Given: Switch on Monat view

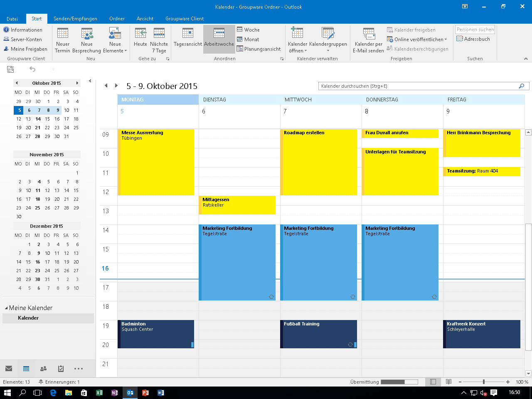Looking at the screenshot, I should pyautogui.click(x=248, y=39).
